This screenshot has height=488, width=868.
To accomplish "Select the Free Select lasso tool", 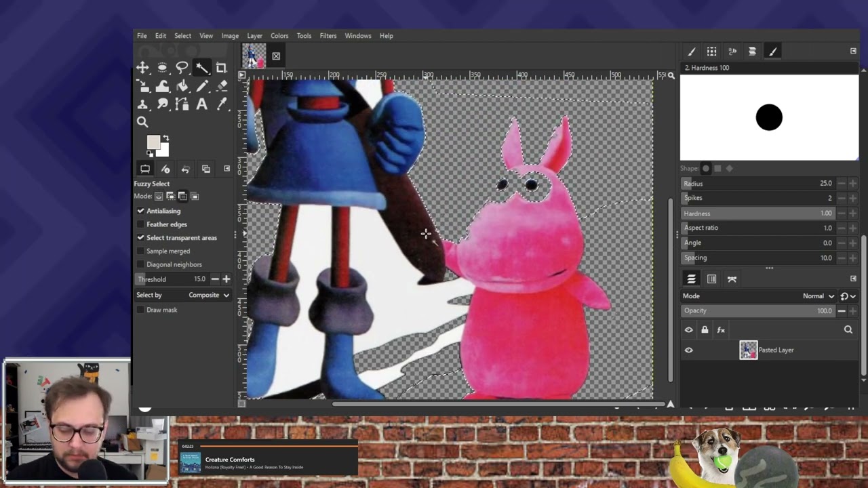I will pyautogui.click(x=182, y=68).
